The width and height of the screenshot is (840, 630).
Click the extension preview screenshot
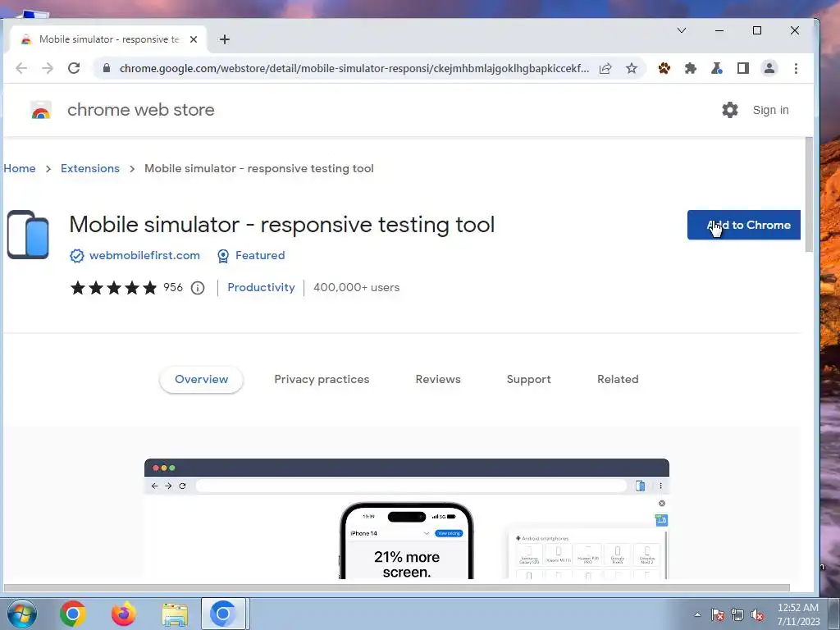click(x=407, y=518)
